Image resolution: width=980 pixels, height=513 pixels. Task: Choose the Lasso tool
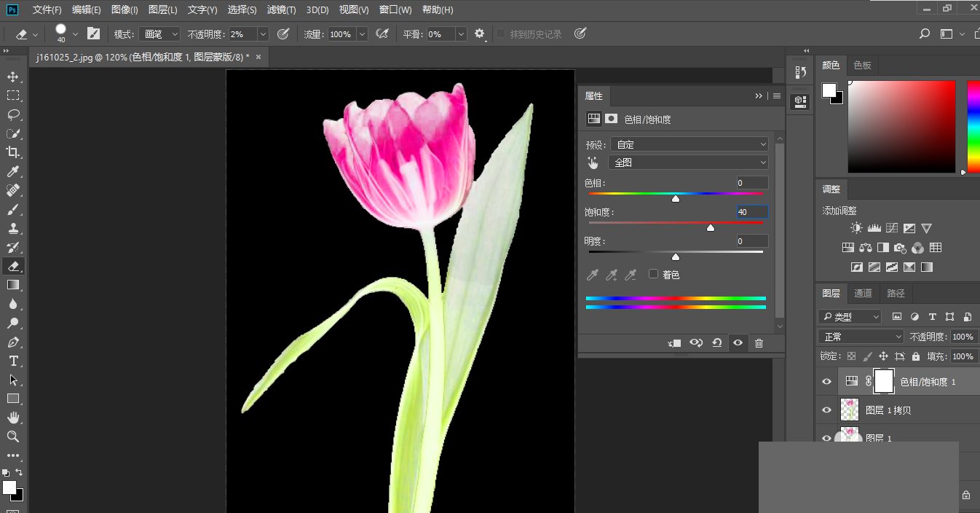click(14, 114)
